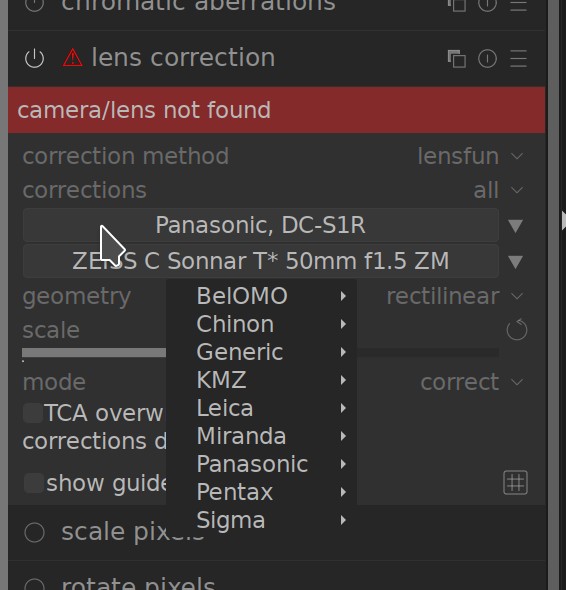
Task: Click the Panasonic, DC-S1R camera button
Action: pyautogui.click(x=261, y=225)
